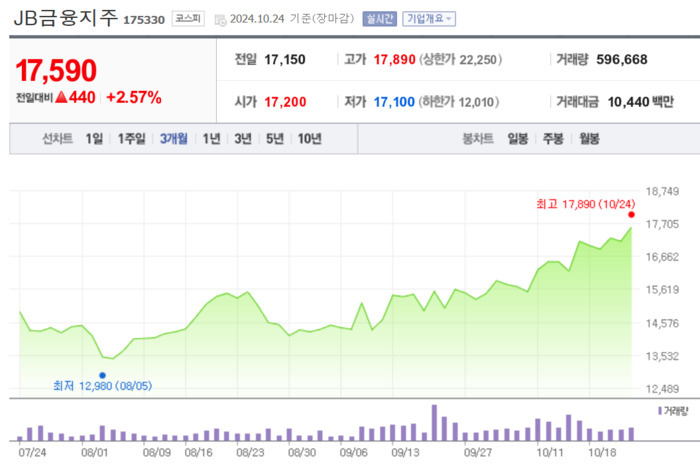The width and height of the screenshot is (700, 468).
Task: Switch chart range to 3년
Action: [242, 139]
